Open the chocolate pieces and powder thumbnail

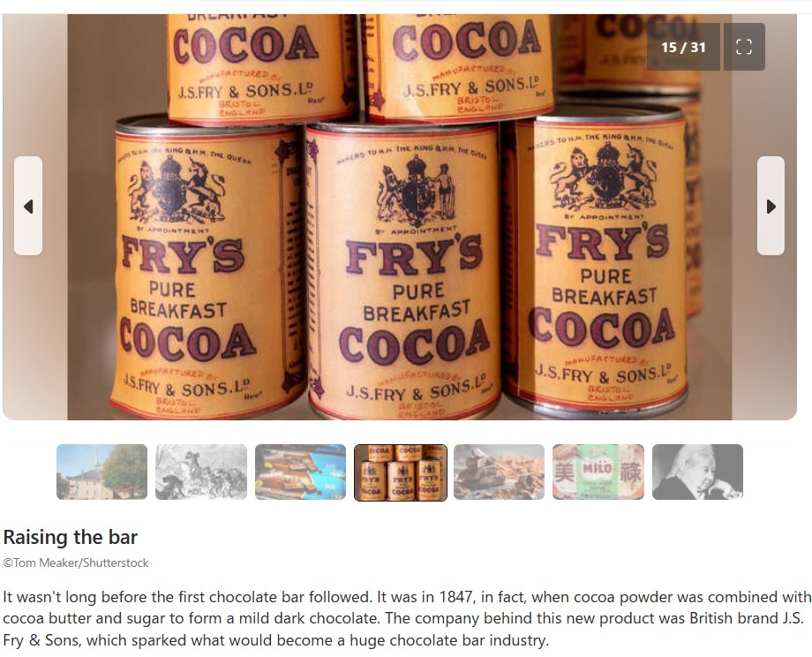[x=499, y=472]
